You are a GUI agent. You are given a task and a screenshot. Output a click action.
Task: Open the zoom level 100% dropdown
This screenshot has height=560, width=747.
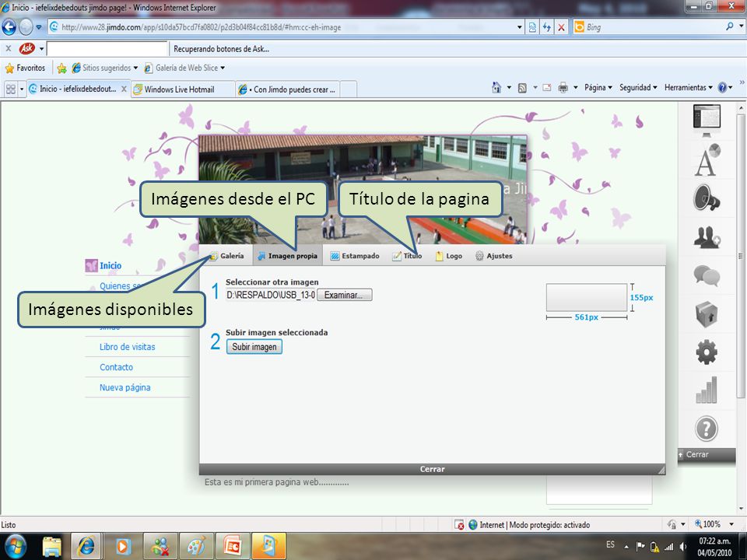click(x=731, y=524)
